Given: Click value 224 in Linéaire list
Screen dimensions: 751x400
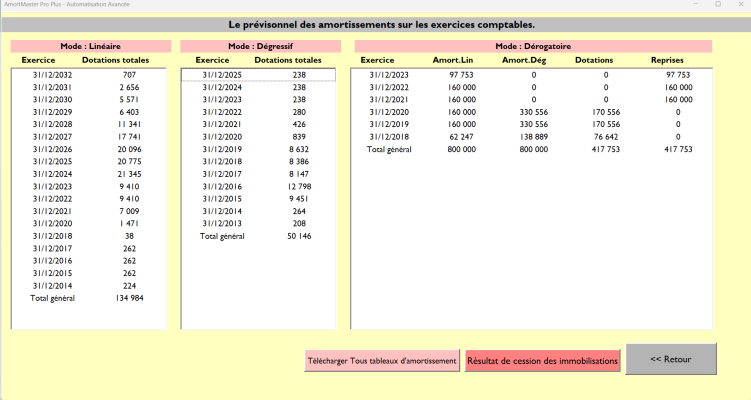Looking at the screenshot, I should [x=129, y=286].
